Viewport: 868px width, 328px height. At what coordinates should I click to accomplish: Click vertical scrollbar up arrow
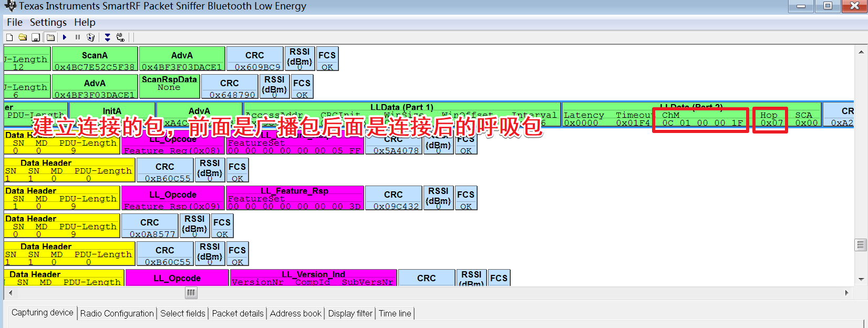click(861, 52)
